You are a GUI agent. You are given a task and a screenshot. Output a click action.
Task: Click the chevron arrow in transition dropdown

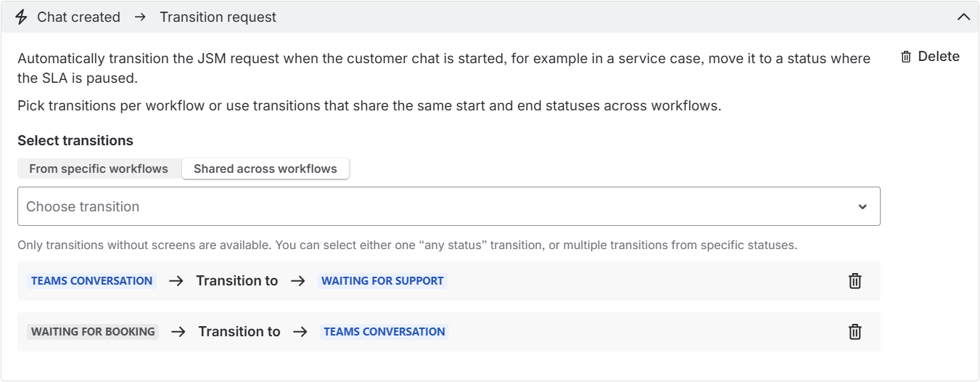pyautogui.click(x=862, y=206)
